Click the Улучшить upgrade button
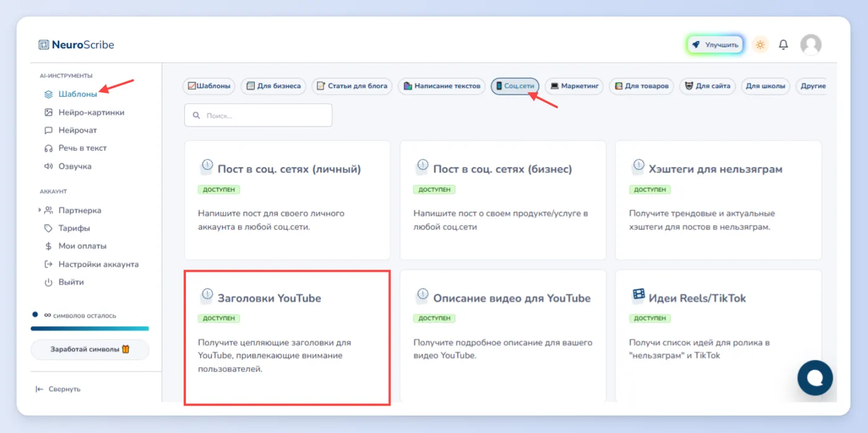The width and height of the screenshot is (868, 433). pyautogui.click(x=715, y=45)
